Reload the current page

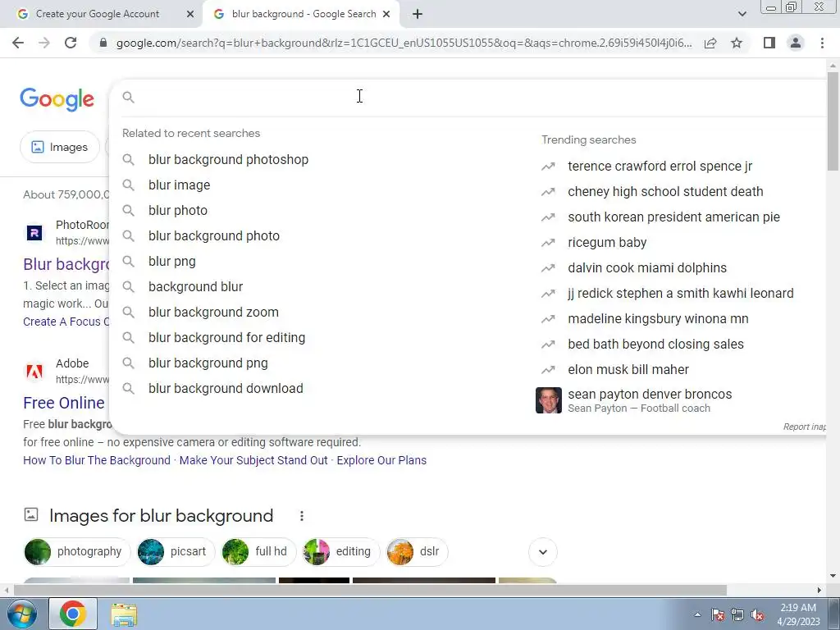pyautogui.click(x=71, y=43)
